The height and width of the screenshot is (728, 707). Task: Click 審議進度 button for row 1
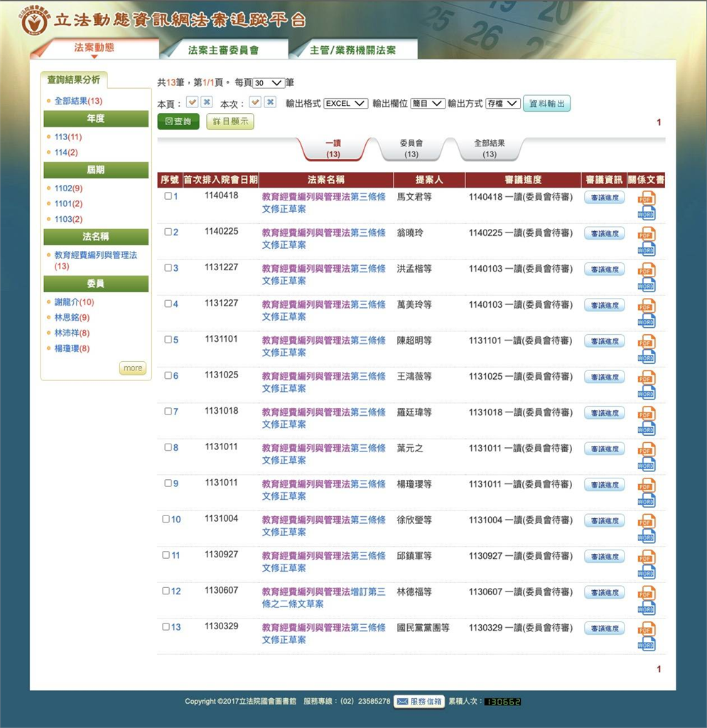coord(605,198)
